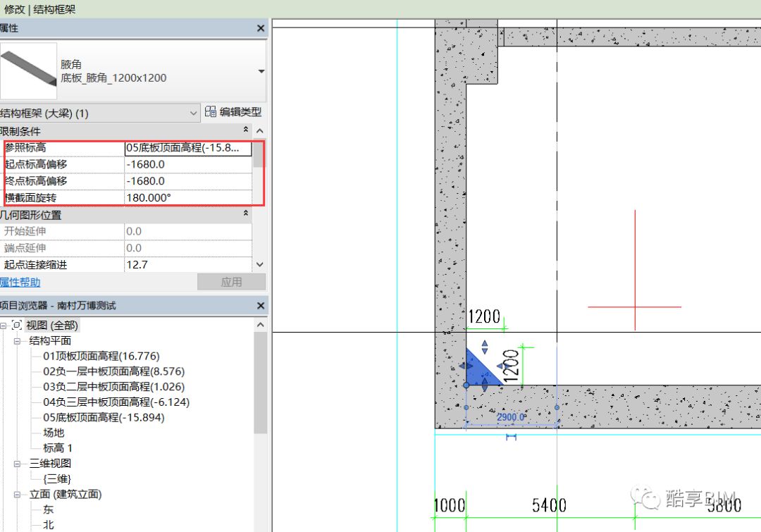Screen dimensions: 761x532
Task: Close the 属性 properties panel
Action: [261, 29]
